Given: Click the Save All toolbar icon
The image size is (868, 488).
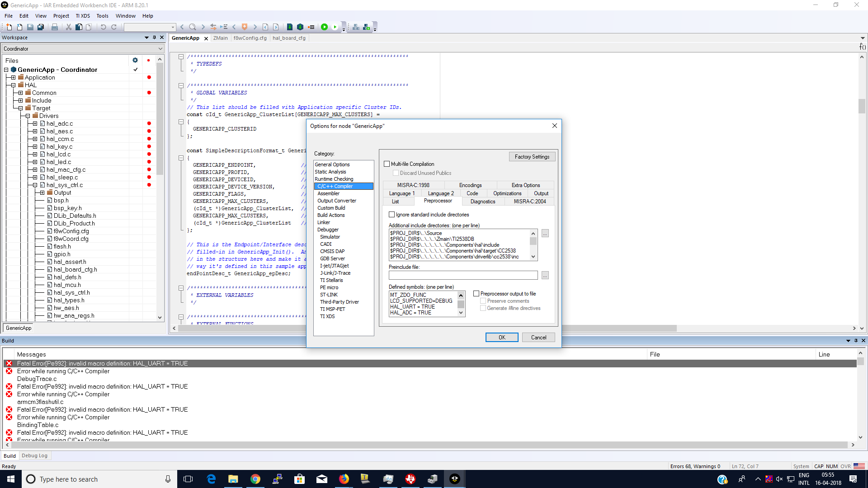Looking at the screenshot, I should coord(41,27).
